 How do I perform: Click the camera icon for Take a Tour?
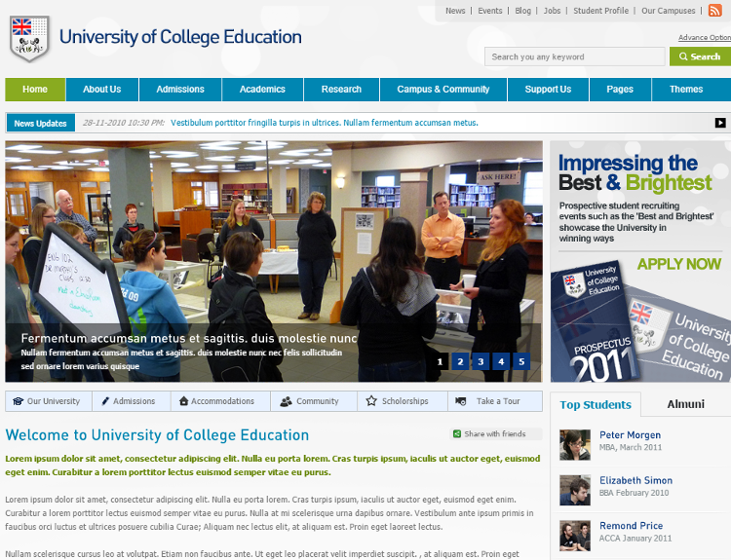click(x=461, y=401)
